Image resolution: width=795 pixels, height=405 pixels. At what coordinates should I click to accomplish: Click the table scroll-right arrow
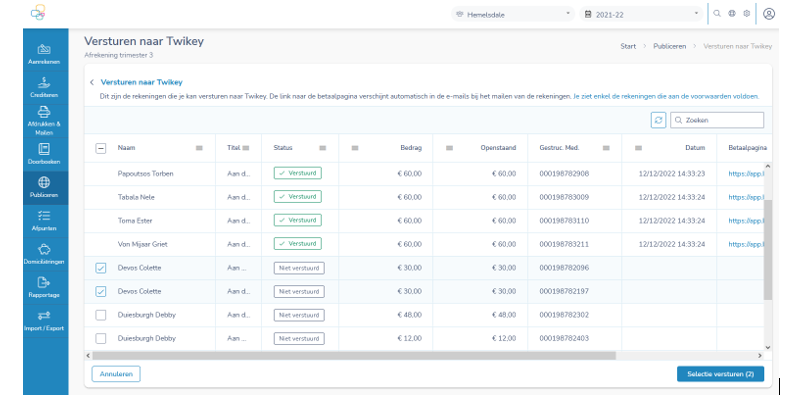pos(760,356)
